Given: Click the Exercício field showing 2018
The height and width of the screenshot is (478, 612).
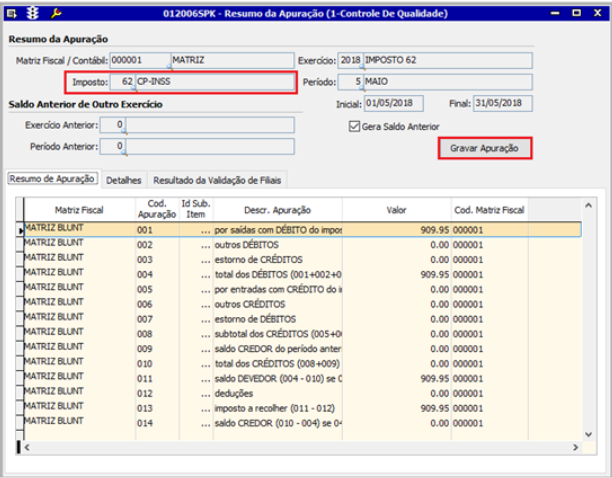Looking at the screenshot, I should pyautogui.click(x=350, y=60).
